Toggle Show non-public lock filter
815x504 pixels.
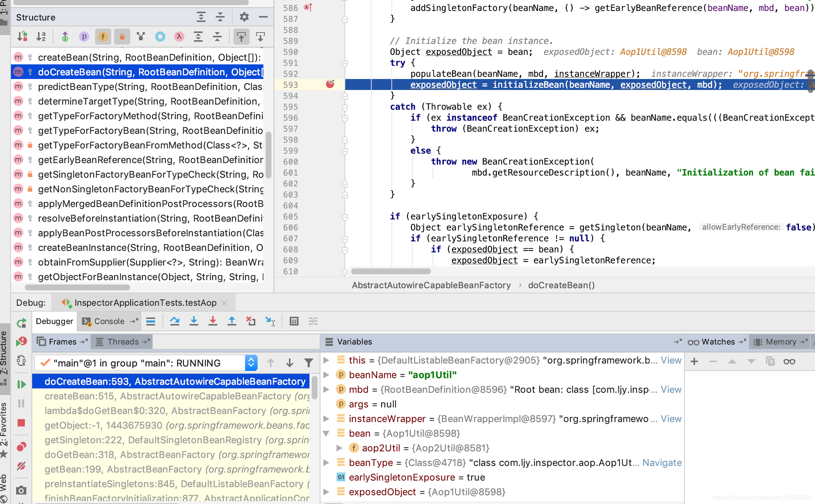point(122,37)
